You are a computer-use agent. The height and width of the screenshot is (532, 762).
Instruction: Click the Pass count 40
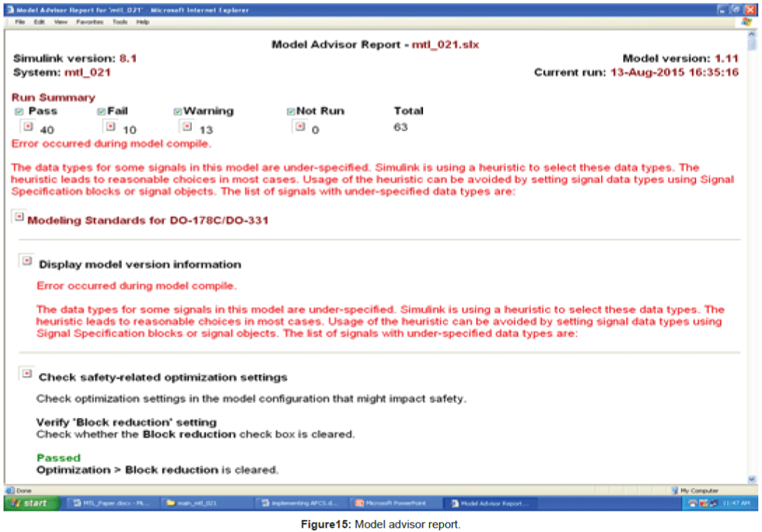click(x=47, y=130)
